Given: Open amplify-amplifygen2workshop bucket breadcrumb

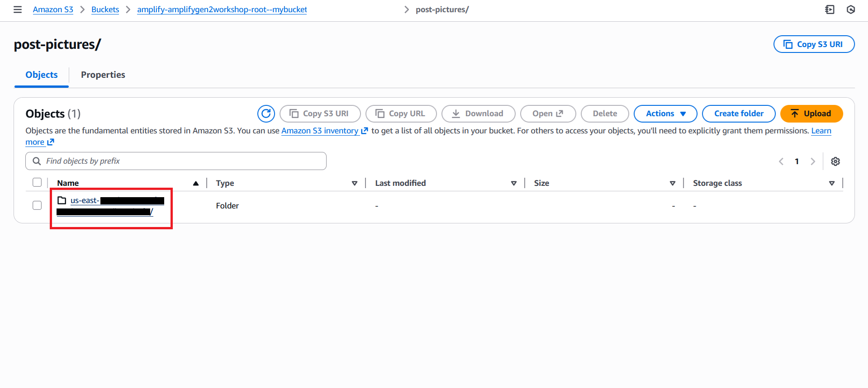Looking at the screenshot, I should [222, 9].
